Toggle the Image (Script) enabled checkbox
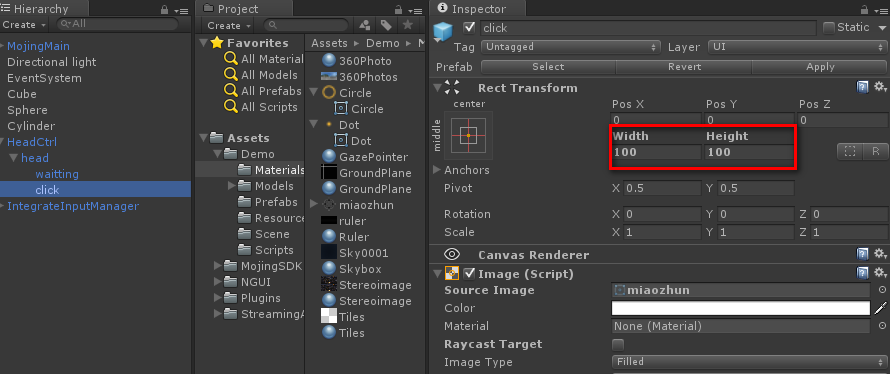The height and width of the screenshot is (374, 890). coord(469,274)
